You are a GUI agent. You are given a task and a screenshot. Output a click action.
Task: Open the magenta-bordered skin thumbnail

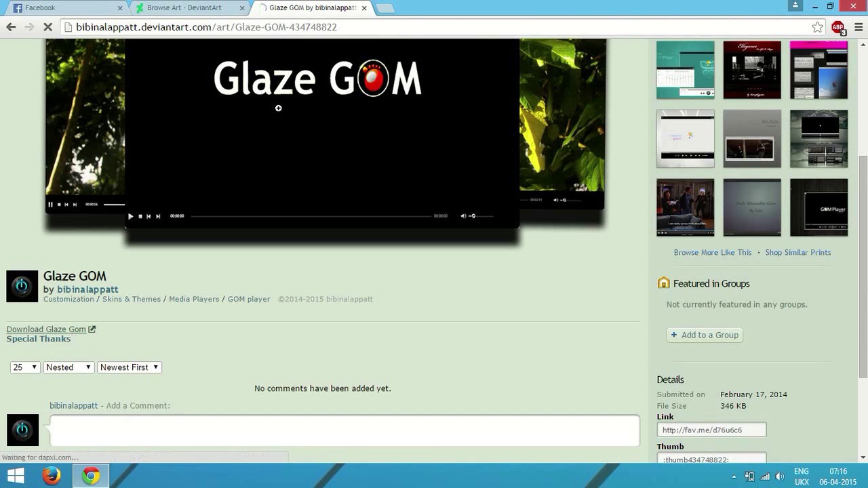[818, 70]
